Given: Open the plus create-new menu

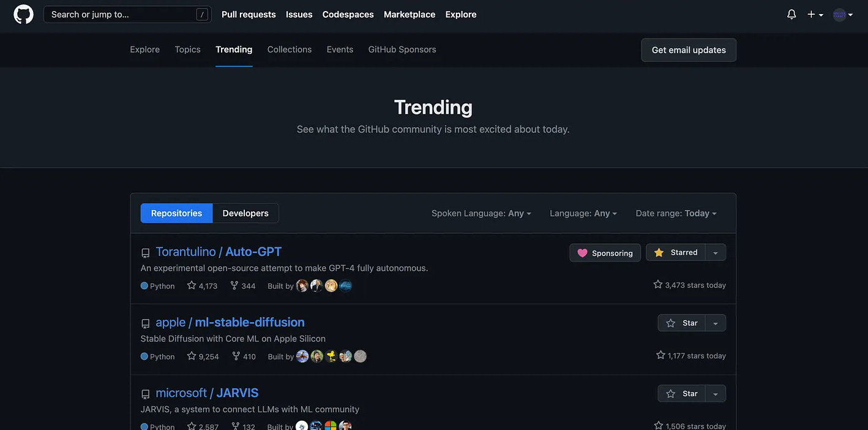Looking at the screenshot, I should pyautogui.click(x=815, y=14).
